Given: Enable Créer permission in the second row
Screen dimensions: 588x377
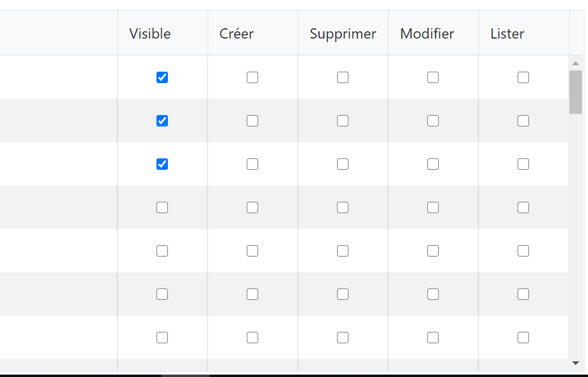Looking at the screenshot, I should [252, 120].
